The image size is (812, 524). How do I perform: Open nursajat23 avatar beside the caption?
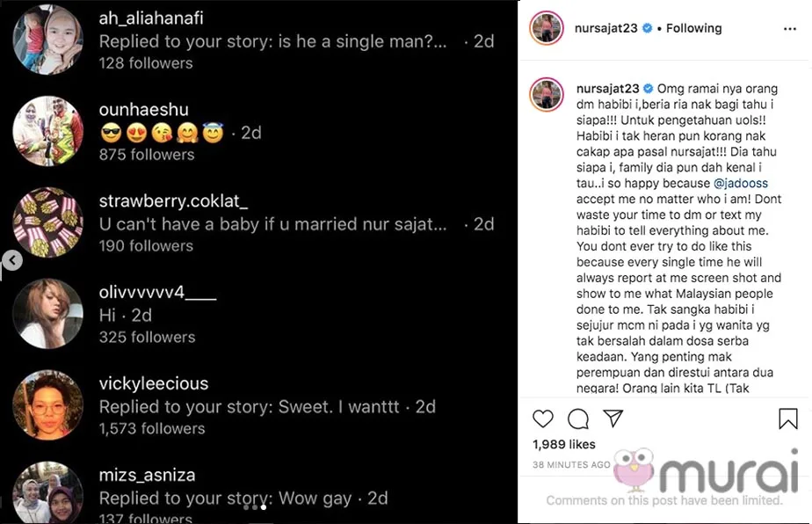tap(547, 92)
